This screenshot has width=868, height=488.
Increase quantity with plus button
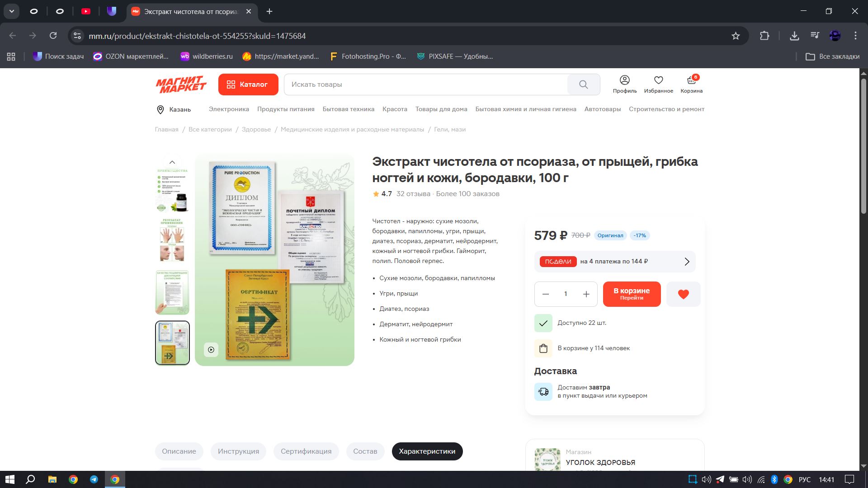[586, 294]
